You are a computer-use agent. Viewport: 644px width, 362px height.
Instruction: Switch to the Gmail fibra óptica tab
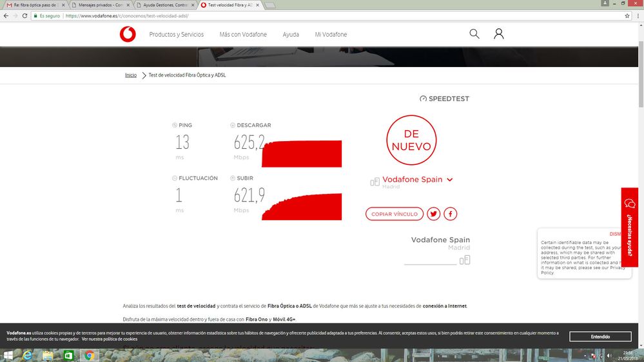point(35,5)
